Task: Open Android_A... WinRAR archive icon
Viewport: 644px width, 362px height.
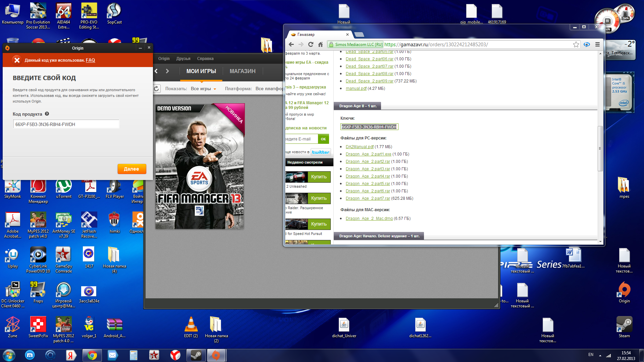Action: click(114, 327)
